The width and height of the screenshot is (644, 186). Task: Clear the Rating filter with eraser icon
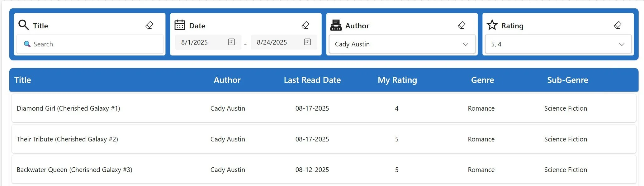click(x=618, y=25)
